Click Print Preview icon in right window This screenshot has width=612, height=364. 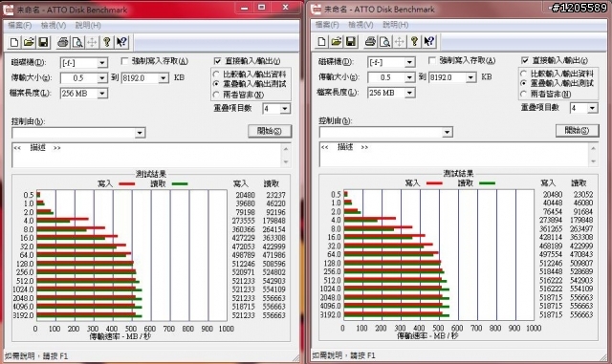pos(384,41)
